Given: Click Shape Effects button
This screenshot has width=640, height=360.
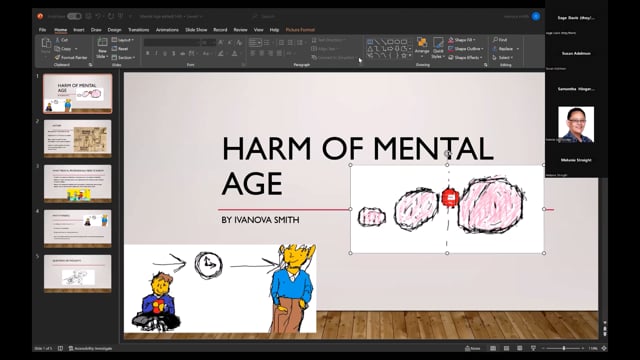Looking at the screenshot, I should click(x=465, y=58).
